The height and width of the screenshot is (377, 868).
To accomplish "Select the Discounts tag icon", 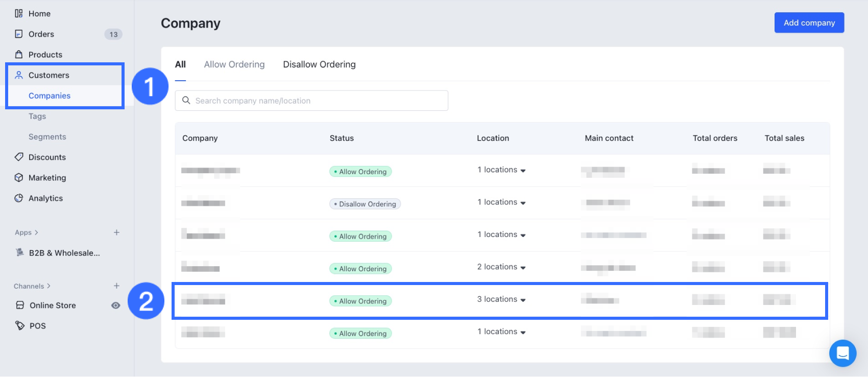I will [19, 157].
